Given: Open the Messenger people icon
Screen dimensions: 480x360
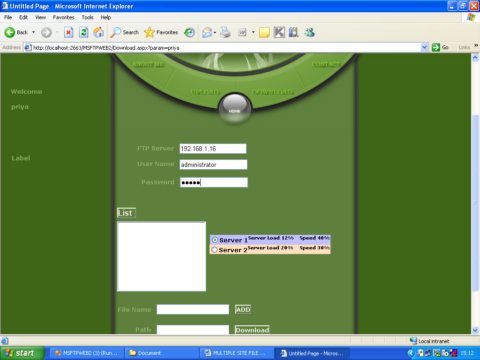Looking at the screenshot, I should point(309,32).
